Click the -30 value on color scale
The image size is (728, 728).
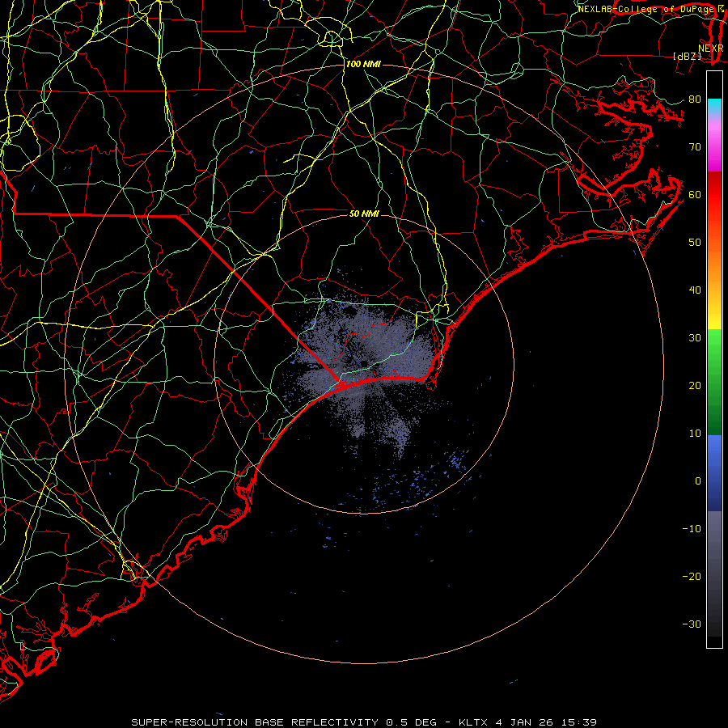[692, 624]
